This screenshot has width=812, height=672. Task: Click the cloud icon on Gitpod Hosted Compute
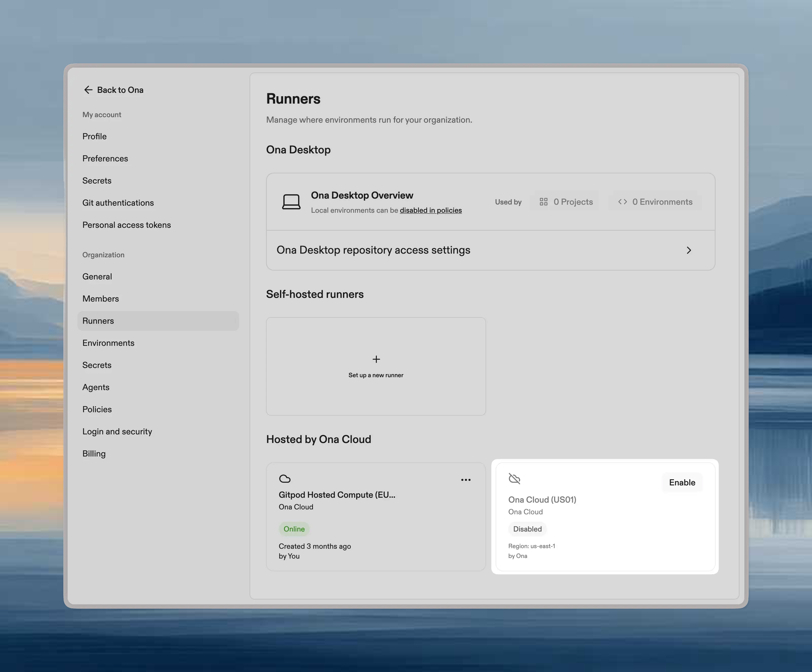point(285,479)
